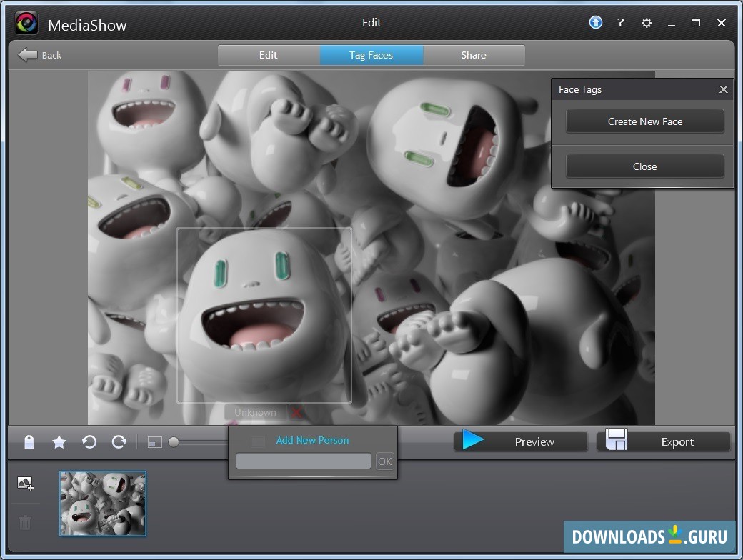Click the import media icon
The width and height of the screenshot is (743, 560).
coord(25,484)
